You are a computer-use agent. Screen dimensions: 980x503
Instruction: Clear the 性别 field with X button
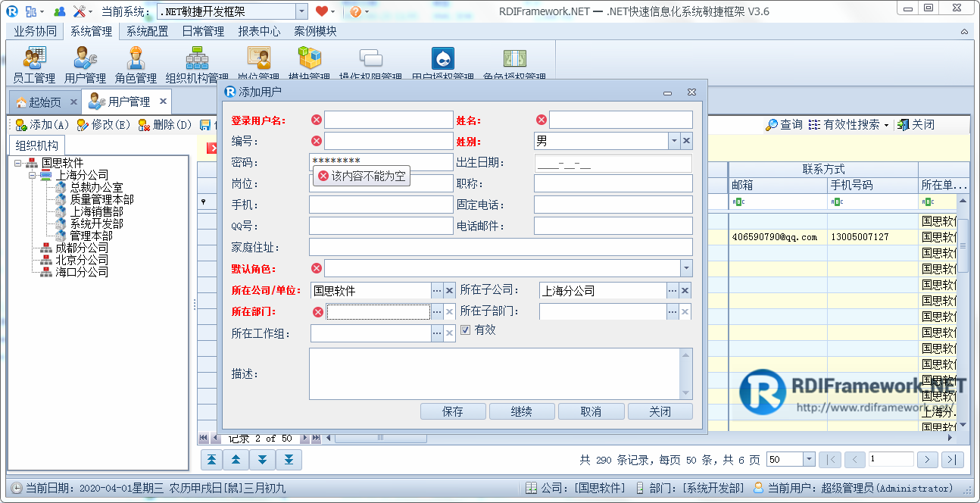(x=686, y=141)
